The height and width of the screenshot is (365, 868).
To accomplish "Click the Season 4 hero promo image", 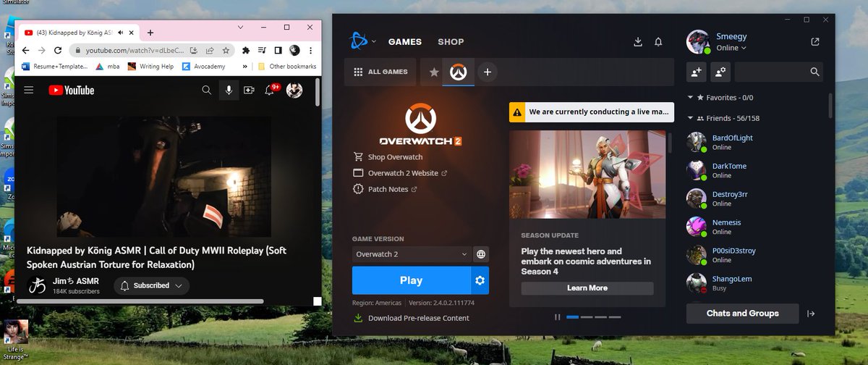I will tap(587, 175).
